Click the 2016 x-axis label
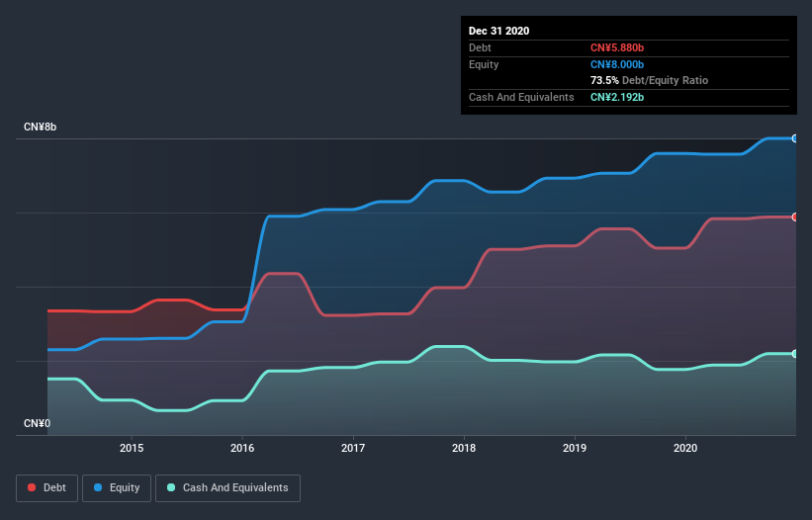 tap(242, 448)
